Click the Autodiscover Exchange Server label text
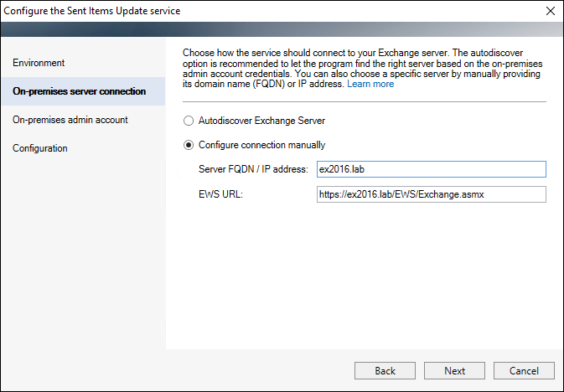Image resolution: width=564 pixels, height=392 pixels. [261, 121]
